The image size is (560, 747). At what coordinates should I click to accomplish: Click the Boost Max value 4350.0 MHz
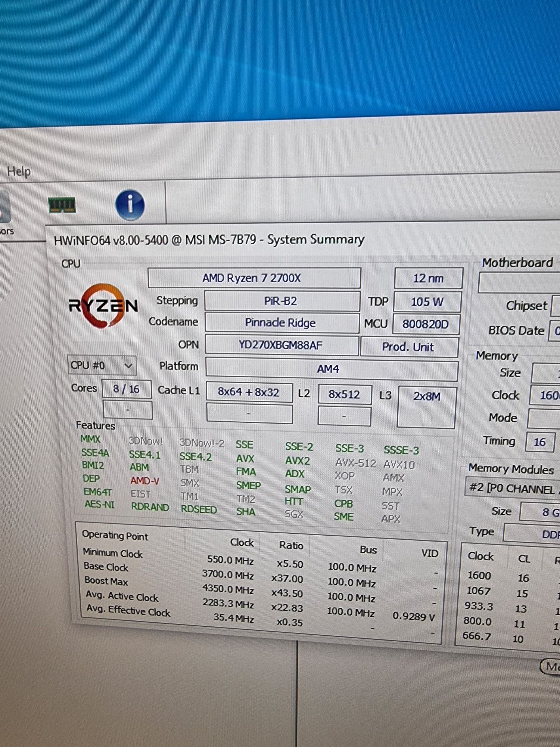tap(228, 589)
